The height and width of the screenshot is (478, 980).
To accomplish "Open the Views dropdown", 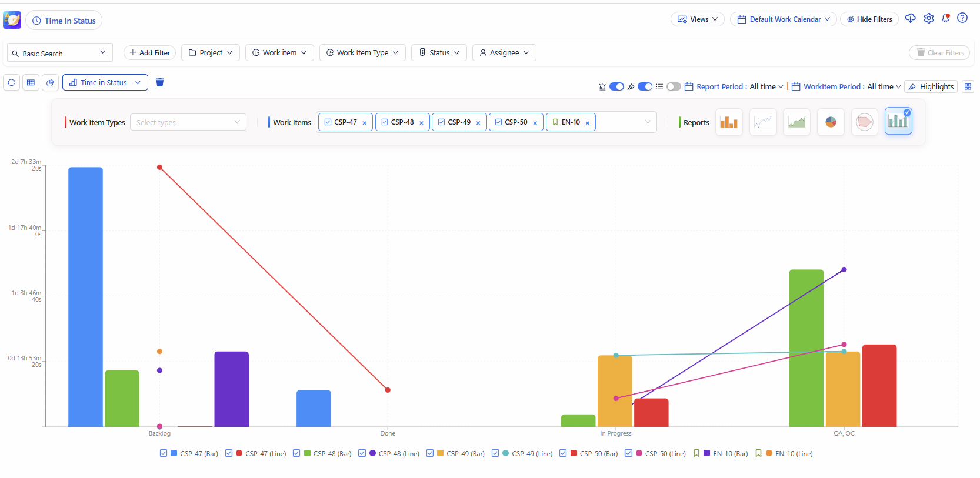I will click(x=698, y=19).
